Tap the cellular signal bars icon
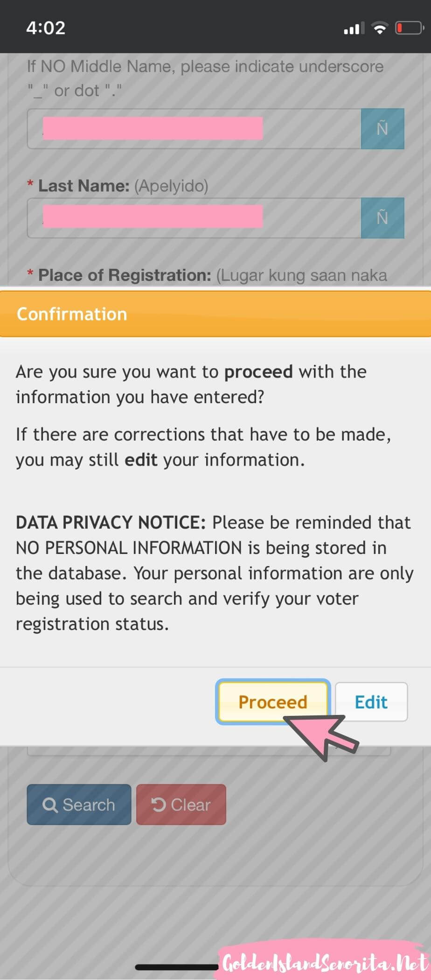 (354, 29)
